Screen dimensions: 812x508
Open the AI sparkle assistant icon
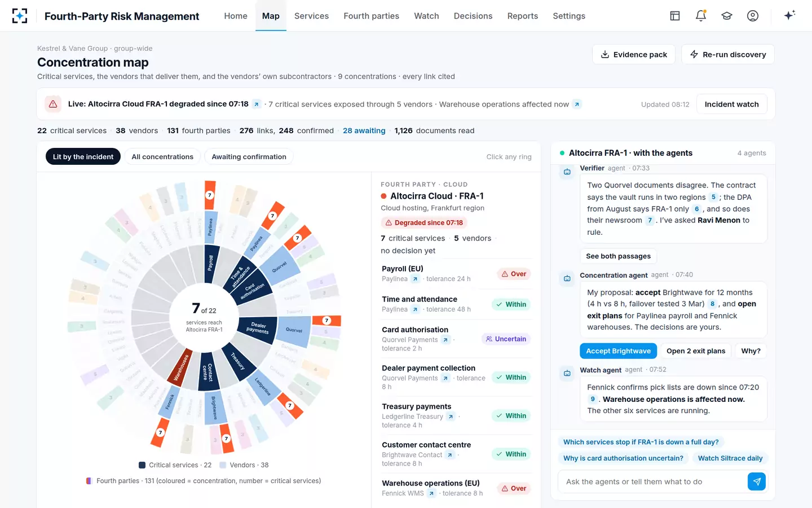coord(789,15)
